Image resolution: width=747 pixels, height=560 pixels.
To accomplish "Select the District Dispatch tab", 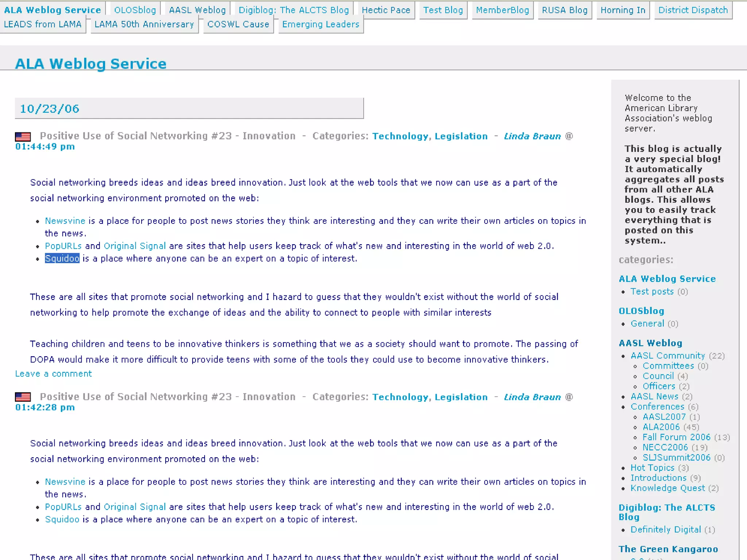I will 693,10.
